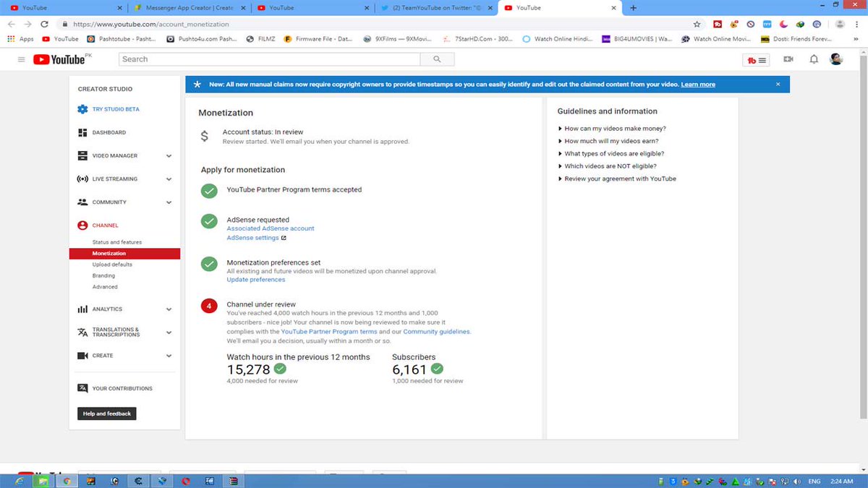
Task: Select the Monetization sidebar item
Action: coord(124,254)
